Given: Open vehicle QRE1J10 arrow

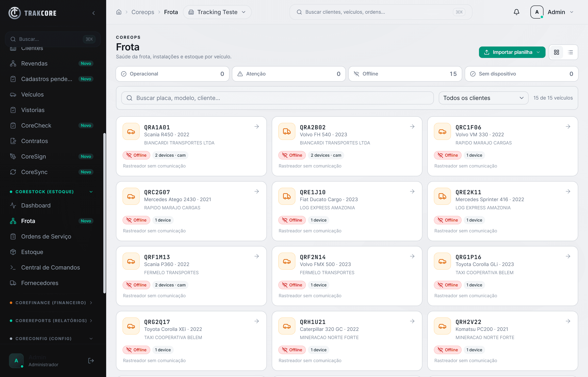Looking at the screenshot, I should click(412, 191).
